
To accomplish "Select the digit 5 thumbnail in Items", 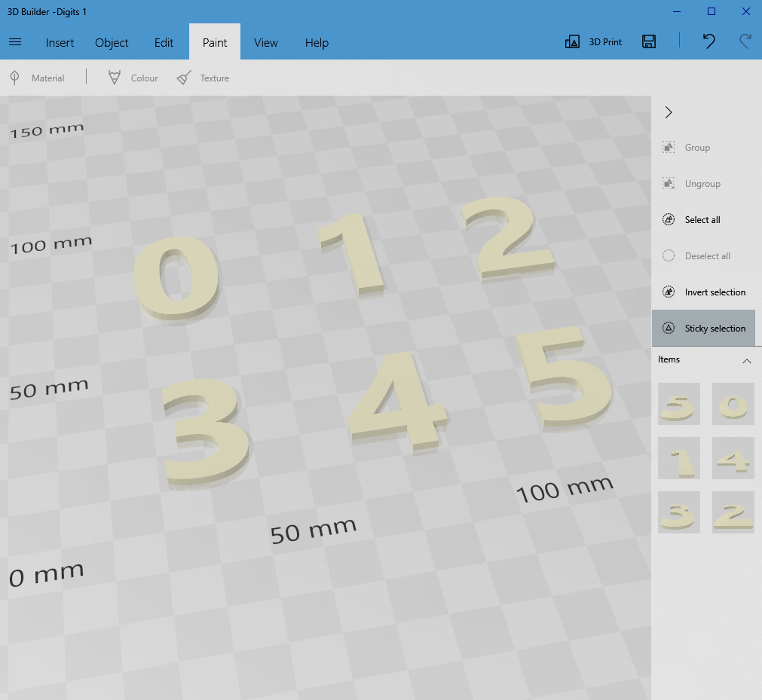I will coord(678,404).
